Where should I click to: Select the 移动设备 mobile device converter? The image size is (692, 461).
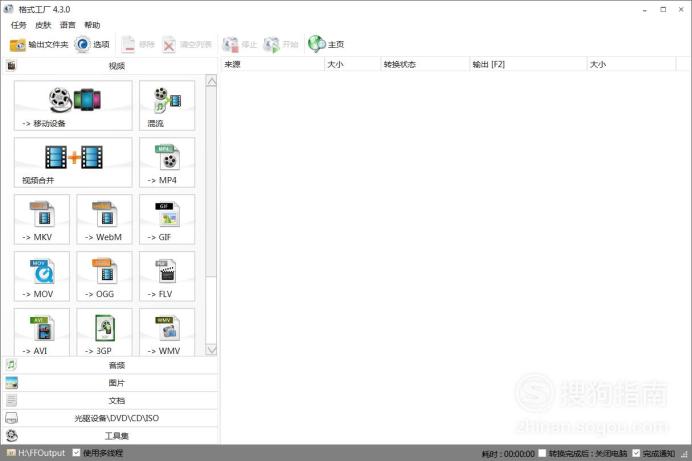(73, 105)
